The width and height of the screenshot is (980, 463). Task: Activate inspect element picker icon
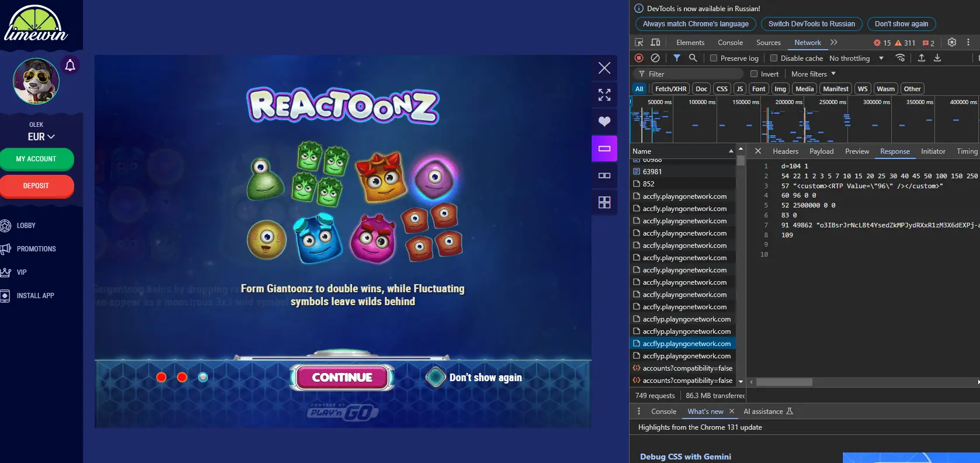click(639, 43)
